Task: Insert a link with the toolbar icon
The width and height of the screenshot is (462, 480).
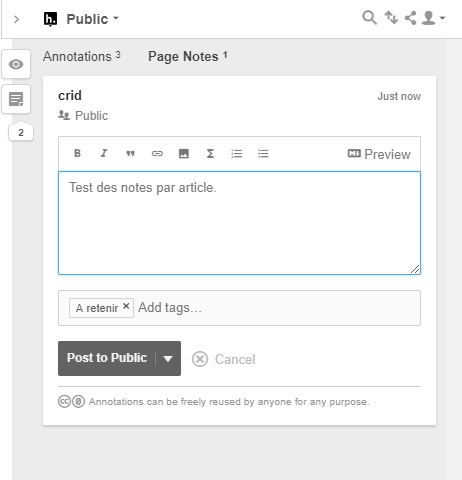Action: 157,154
